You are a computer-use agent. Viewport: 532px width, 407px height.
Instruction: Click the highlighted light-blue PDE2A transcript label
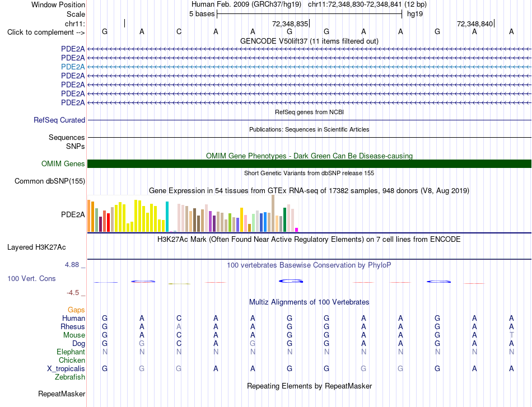coord(73,67)
